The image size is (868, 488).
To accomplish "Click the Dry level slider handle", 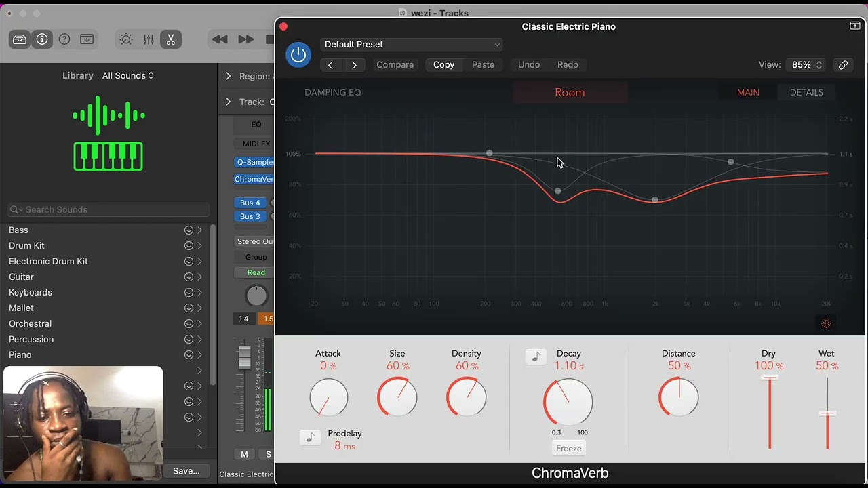I will coord(769,378).
